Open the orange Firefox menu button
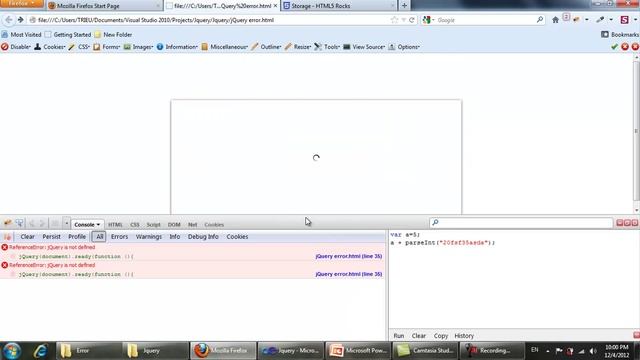 (x=22, y=4)
